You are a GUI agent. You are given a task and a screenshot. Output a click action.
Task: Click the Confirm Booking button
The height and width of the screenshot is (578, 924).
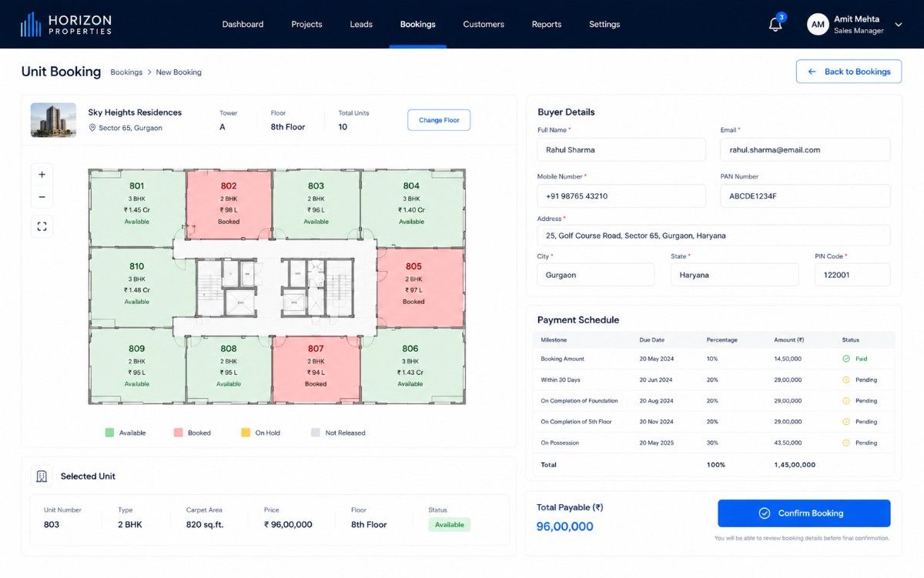804,513
